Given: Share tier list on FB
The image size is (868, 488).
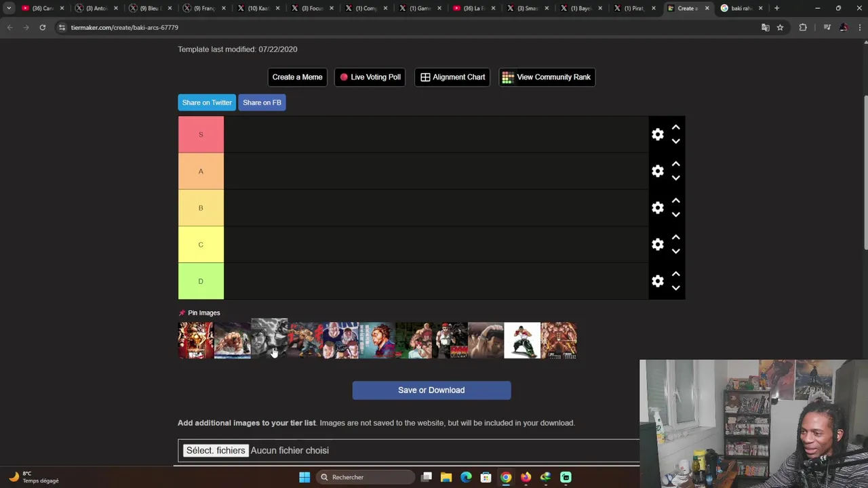Looking at the screenshot, I should pos(262,102).
